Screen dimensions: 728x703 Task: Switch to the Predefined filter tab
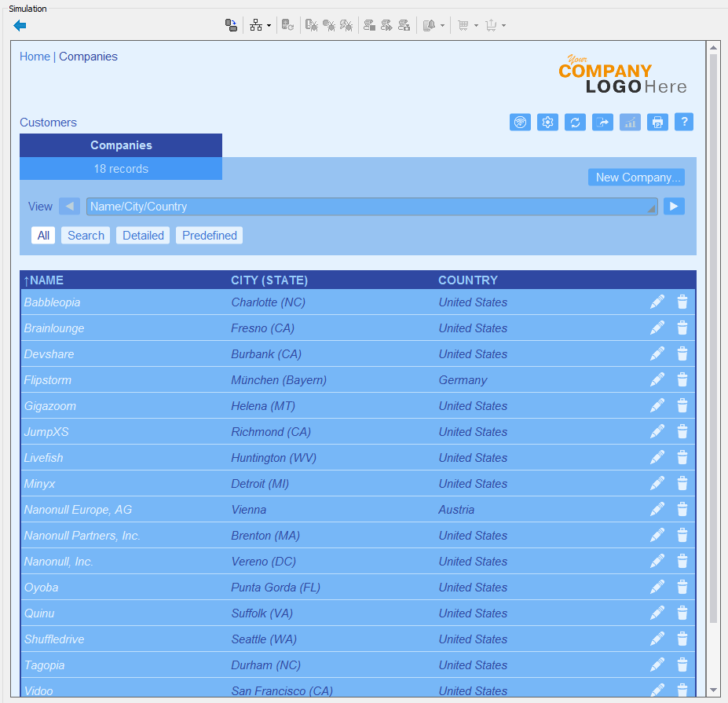(x=208, y=235)
